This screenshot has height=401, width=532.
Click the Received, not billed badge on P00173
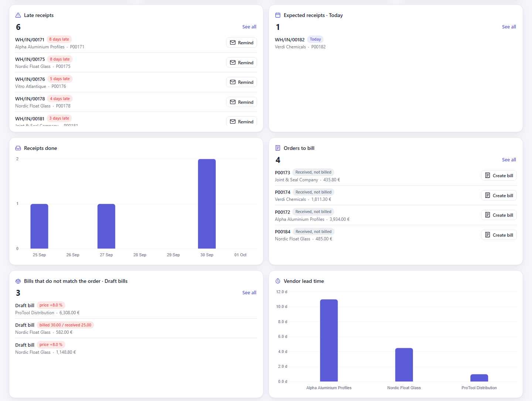pos(313,172)
